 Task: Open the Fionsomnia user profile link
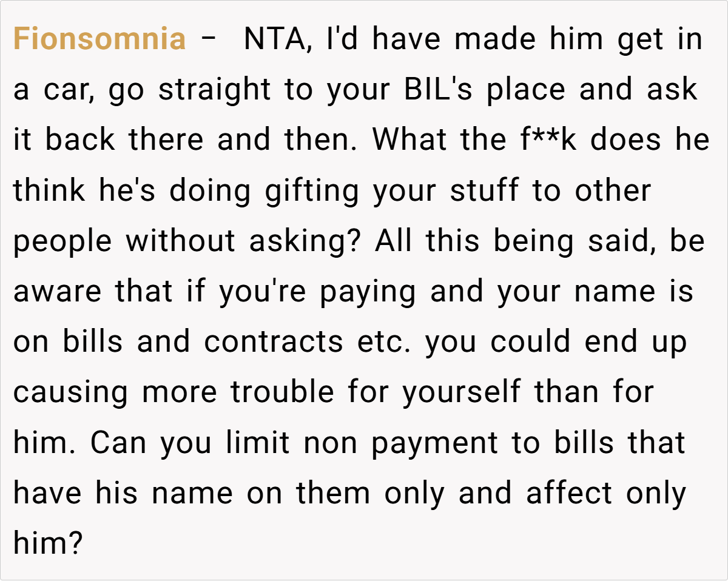99,39
